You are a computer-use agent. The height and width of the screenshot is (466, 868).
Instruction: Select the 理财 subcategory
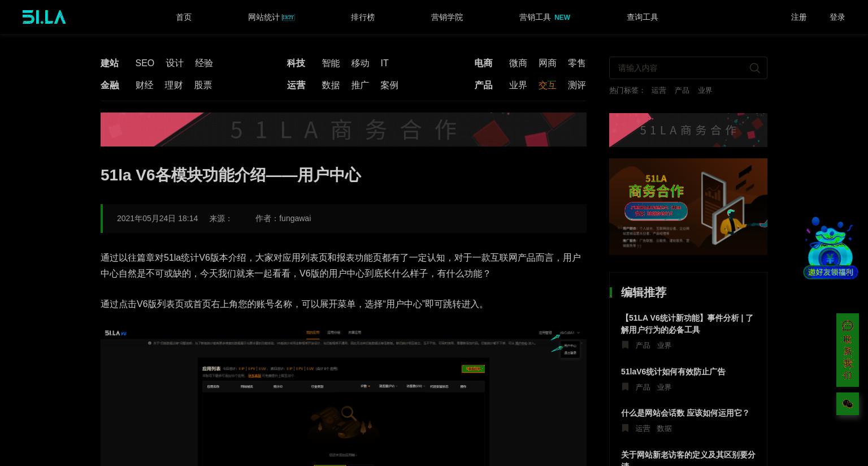click(173, 85)
